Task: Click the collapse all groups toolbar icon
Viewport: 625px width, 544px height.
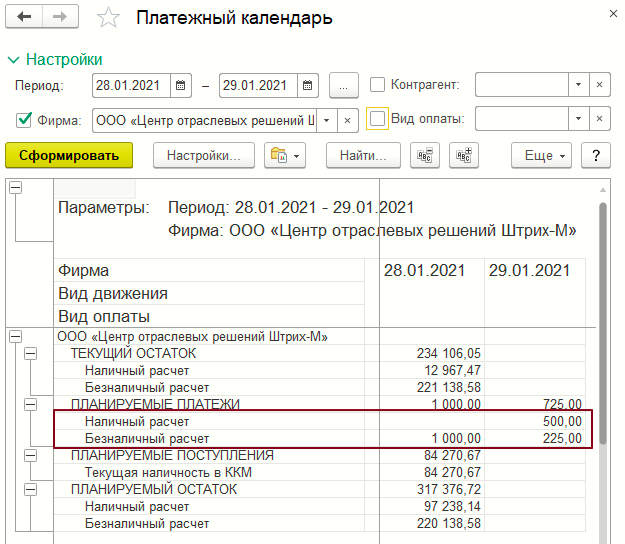Action: click(x=426, y=156)
